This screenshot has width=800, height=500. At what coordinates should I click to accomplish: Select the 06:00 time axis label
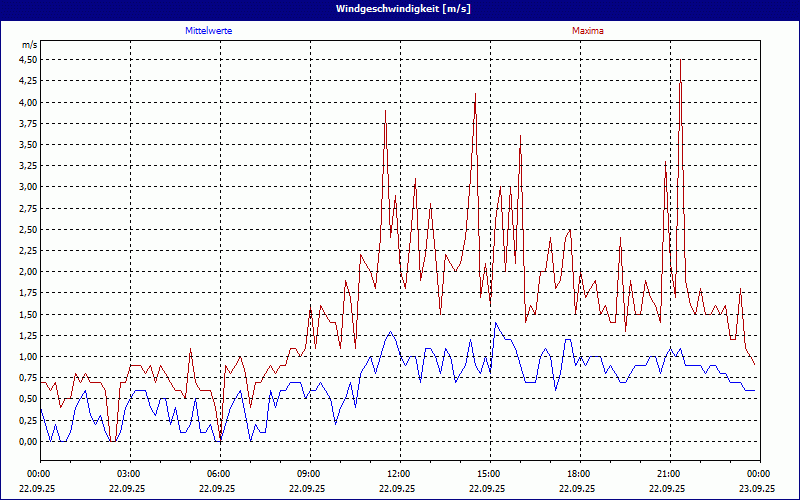[x=219, y=474]
